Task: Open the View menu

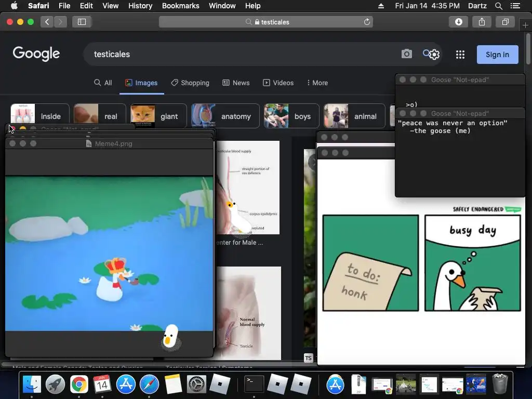Action: coord(111,6)
